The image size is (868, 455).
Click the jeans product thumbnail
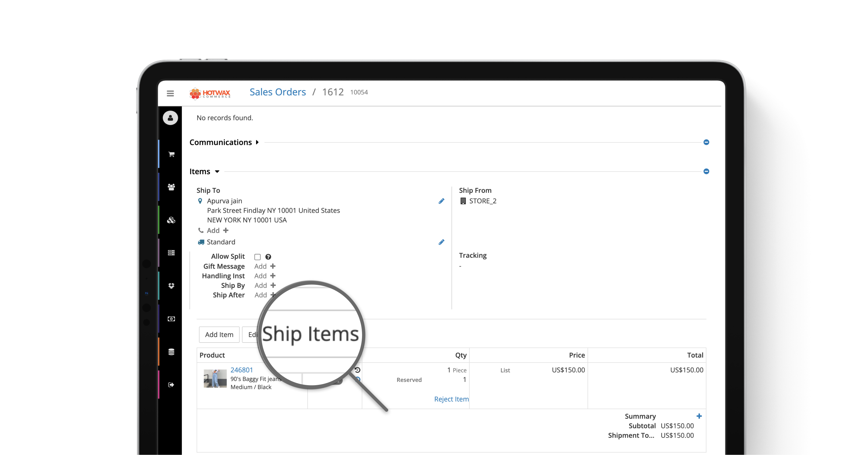click(x=215, y=378)
